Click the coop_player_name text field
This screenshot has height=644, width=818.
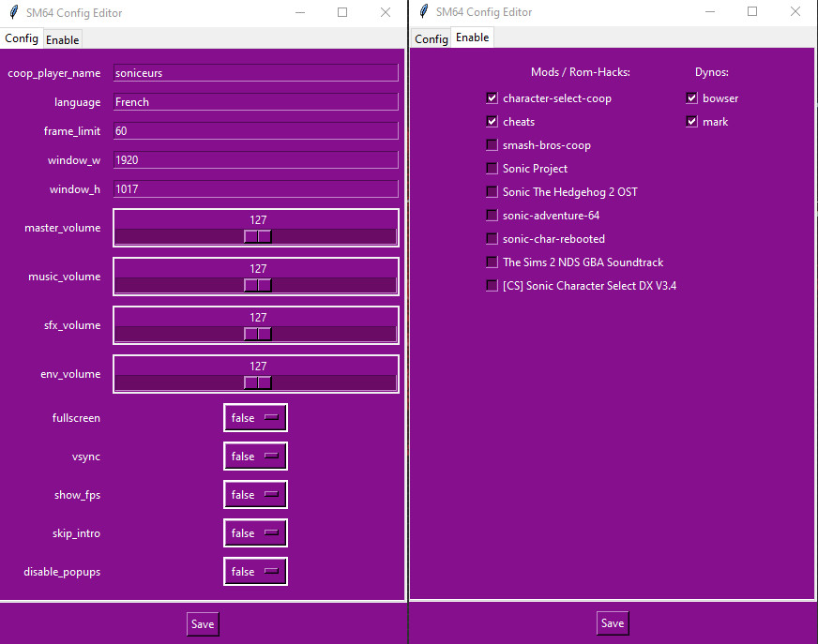pos(255,73)
